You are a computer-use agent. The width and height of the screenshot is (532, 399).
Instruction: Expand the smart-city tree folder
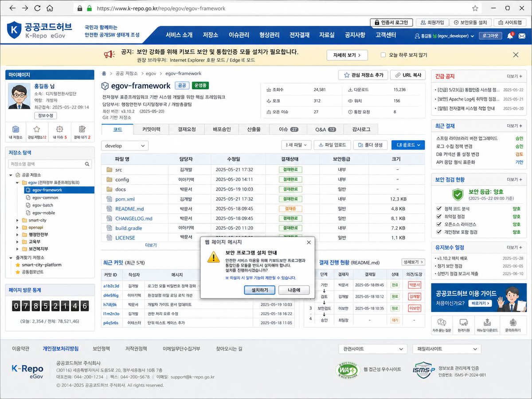pyautogui.click(x=18, y=220)
